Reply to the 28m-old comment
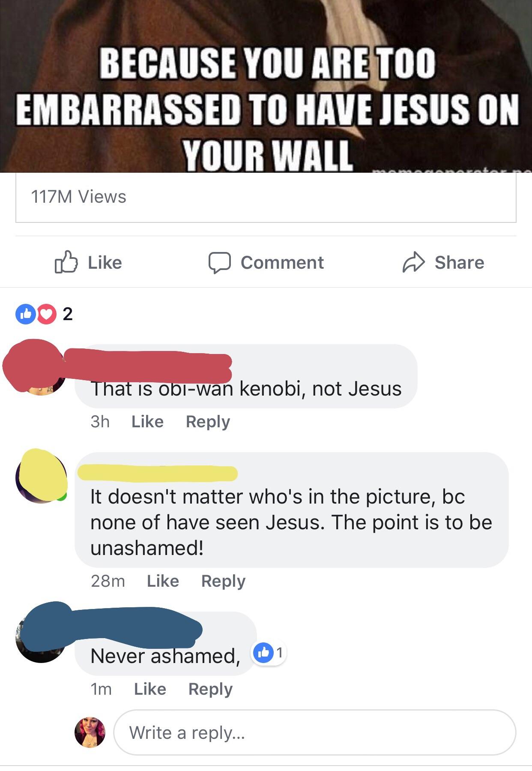Screen dimensions: 532x771 tap(223, 581)
